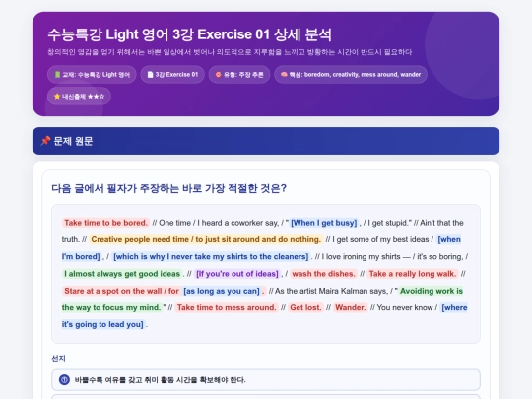Click the page title 수능특강 Light 영어 3강 Exercise 01
Viewport: 532px width, 399px height.
pyautogui.click(x=189, y=34)
